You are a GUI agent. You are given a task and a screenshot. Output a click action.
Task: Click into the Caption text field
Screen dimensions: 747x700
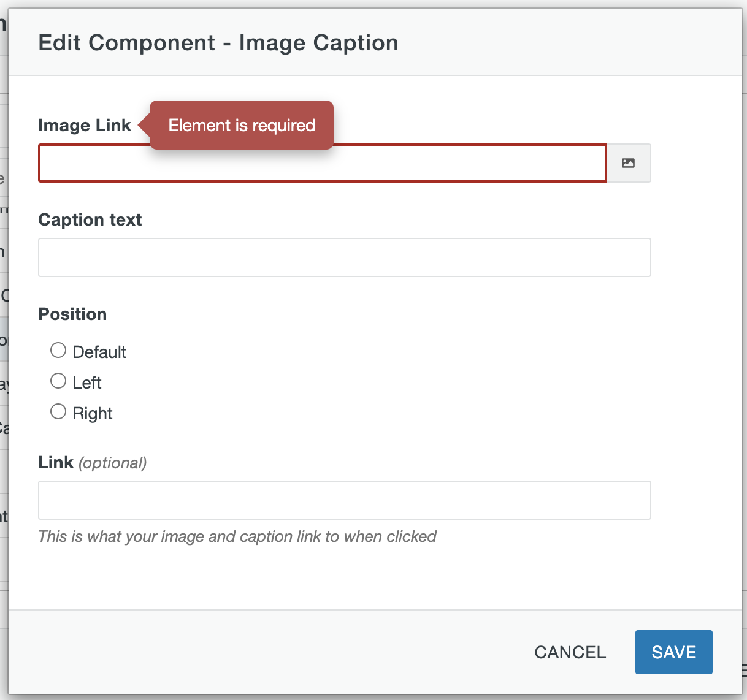[344, 257]
